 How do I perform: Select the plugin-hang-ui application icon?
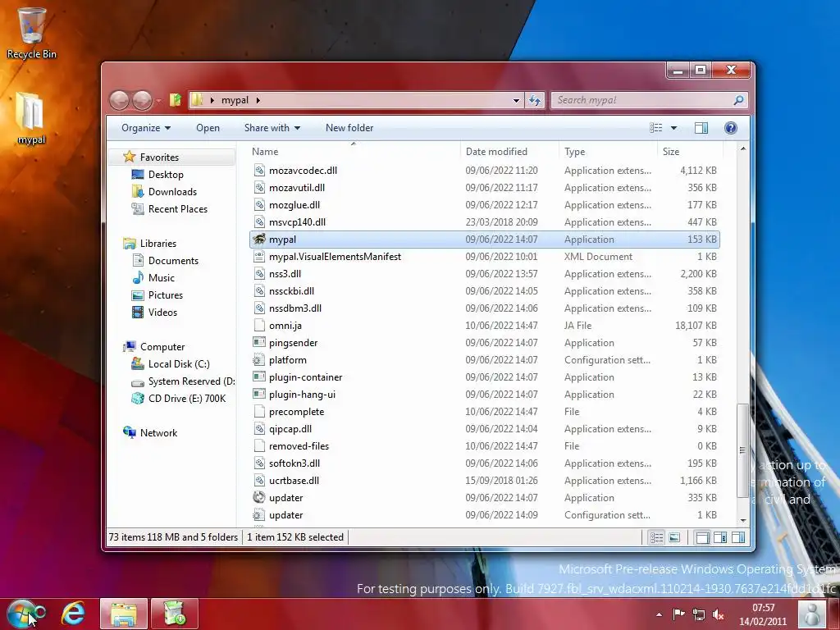coord(259,395)
